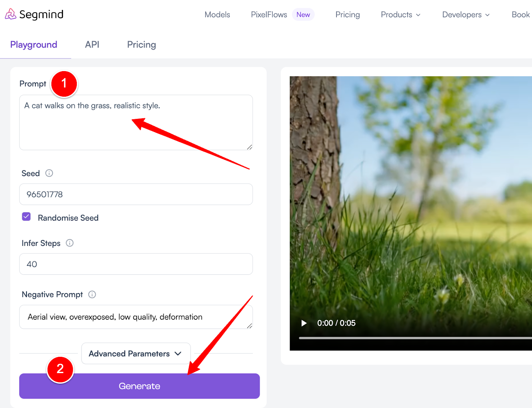Screen dimensions: 532x408
Task: Click the Segmind brand name
Action: click(x=41, y=14)
